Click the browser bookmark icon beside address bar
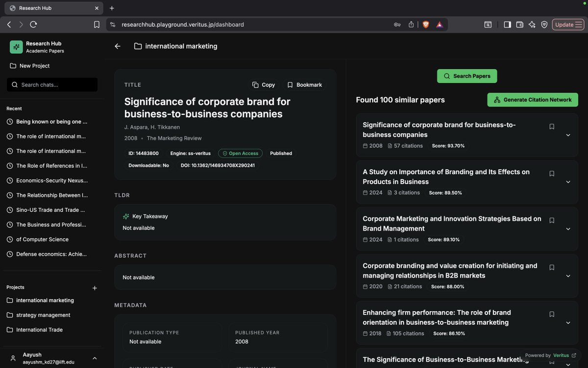588x368 pixels. (x=97, y=25)
